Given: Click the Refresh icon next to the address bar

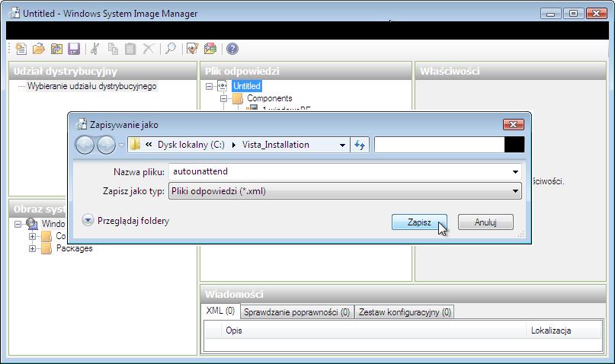Looking at the screenshot, I should [x=360, y=145].
